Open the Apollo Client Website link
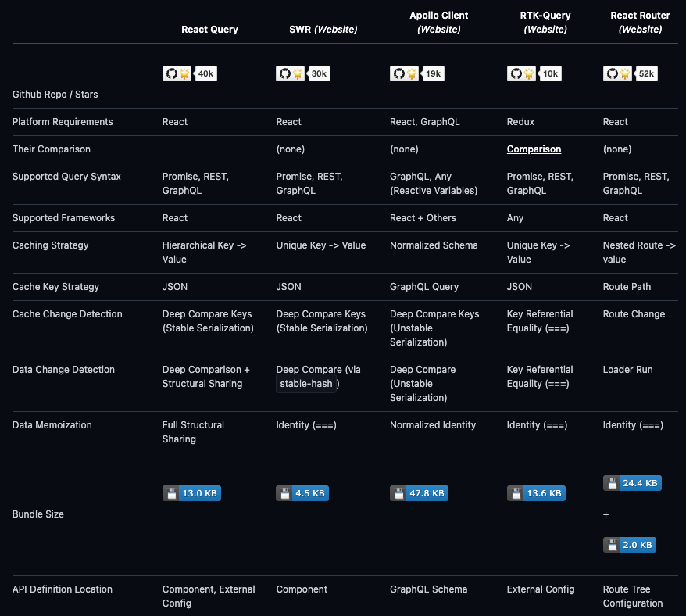 coord(439,30)
